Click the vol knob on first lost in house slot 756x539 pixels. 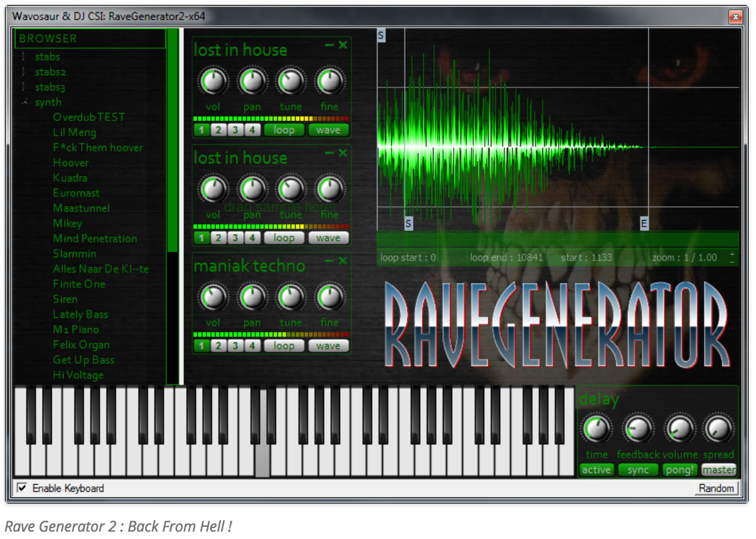(x=213, y=81)
